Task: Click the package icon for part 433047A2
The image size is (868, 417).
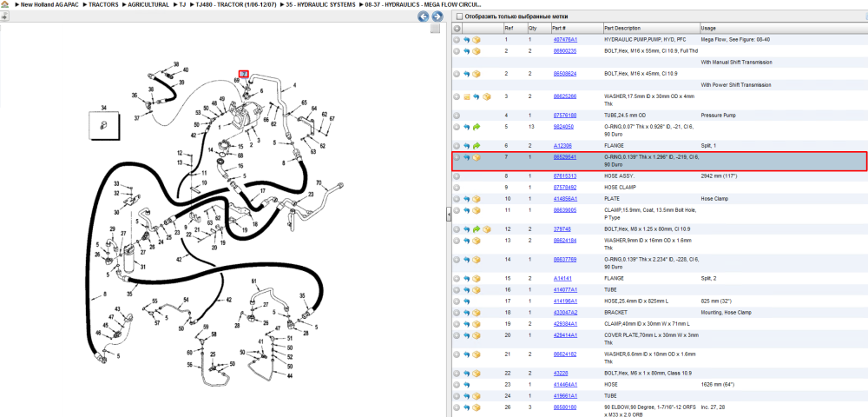Action: [476, 313]
